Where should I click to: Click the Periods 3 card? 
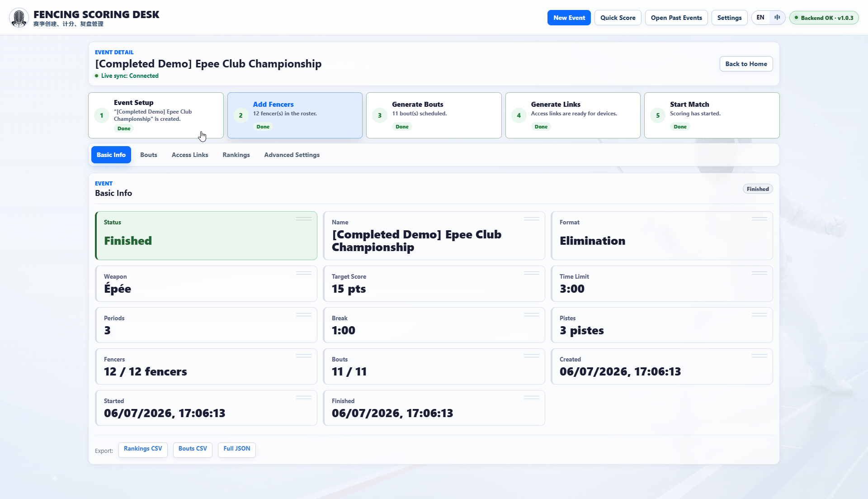point(206,325)
